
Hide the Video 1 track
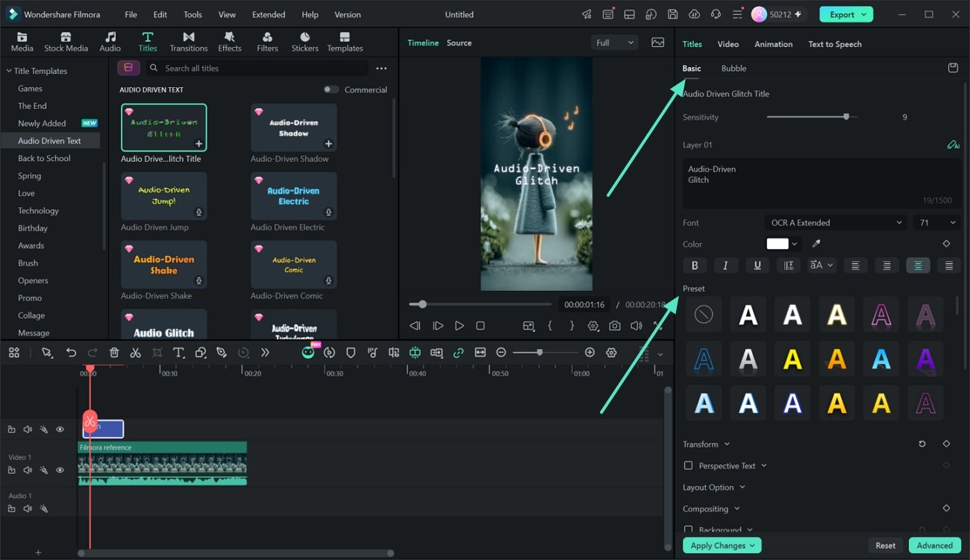click(60, 470)
